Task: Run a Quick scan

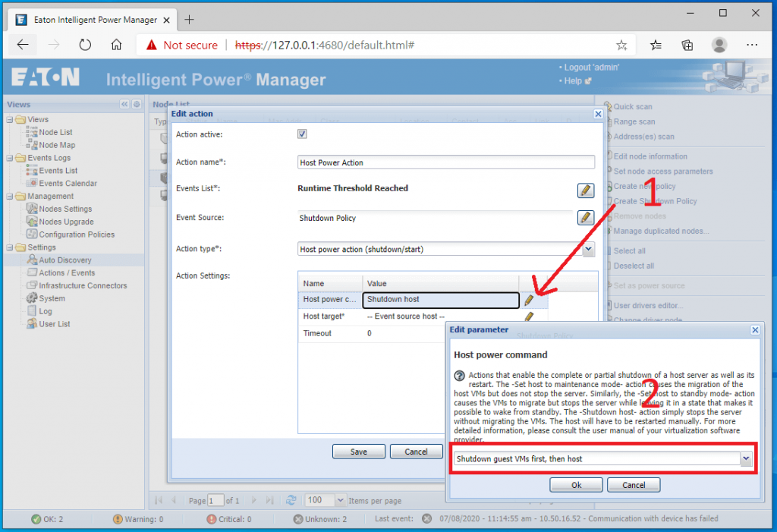Action: coord(632,106)
